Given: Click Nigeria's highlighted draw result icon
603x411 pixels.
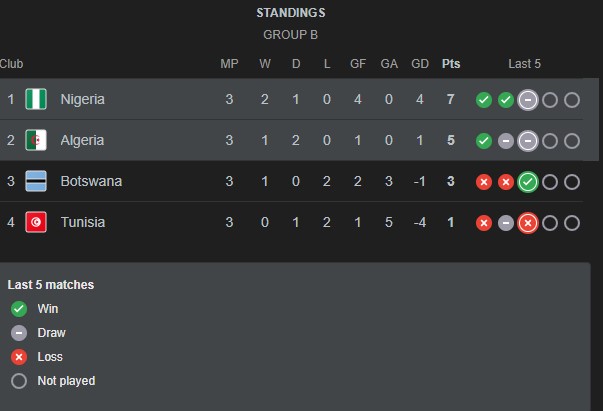Looking at the screenshot, I should click(x=528, y=99).
